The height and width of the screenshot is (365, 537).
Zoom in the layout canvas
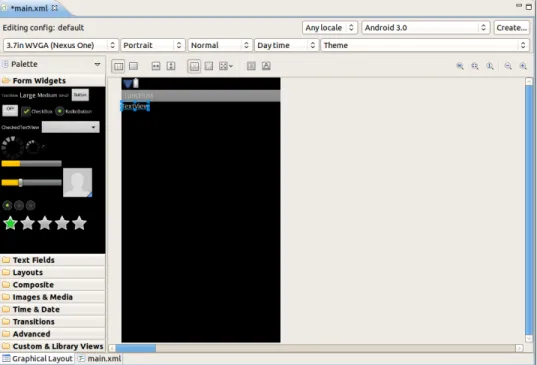523,66
